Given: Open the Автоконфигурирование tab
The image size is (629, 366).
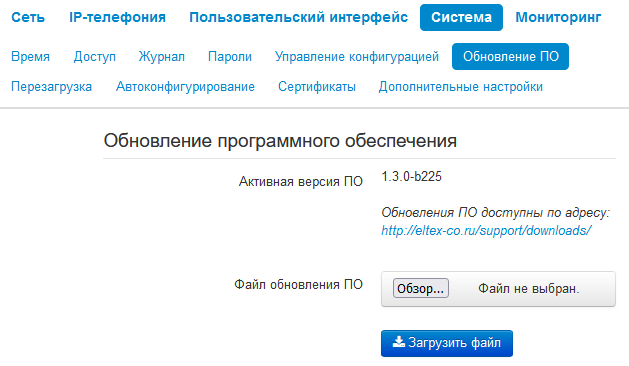Looking at the screenshot, I should [x=185, y=87].
